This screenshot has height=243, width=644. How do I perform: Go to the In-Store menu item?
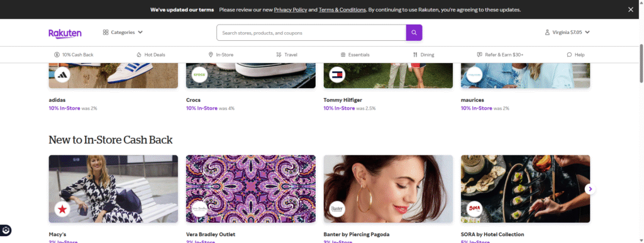[221, 55]
